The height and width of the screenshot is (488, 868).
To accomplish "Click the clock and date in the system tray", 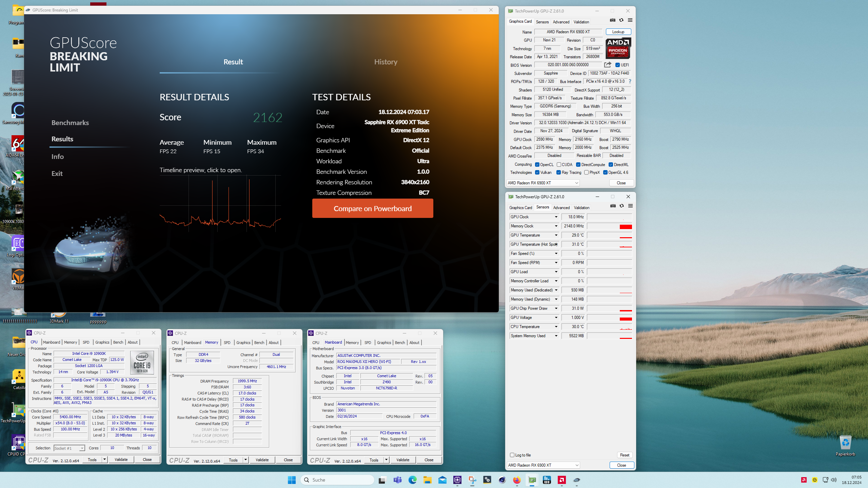I will [x=852, y=480].
